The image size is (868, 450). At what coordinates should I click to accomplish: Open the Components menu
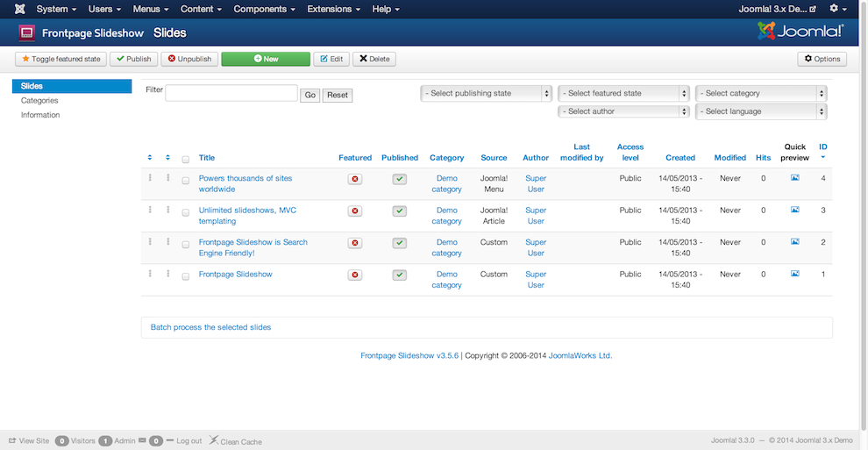pyautogui.click(x=264, y=9)
